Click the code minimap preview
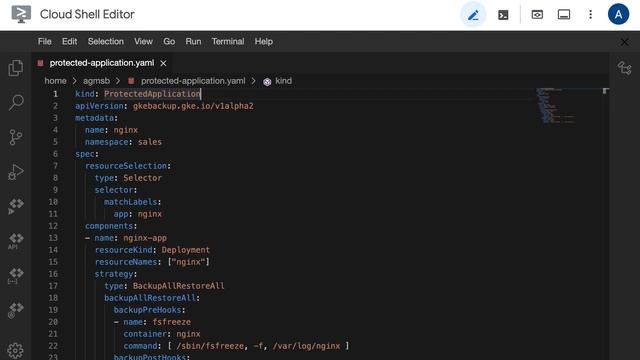Screen dimensions: 640x360 click(555, 105)
